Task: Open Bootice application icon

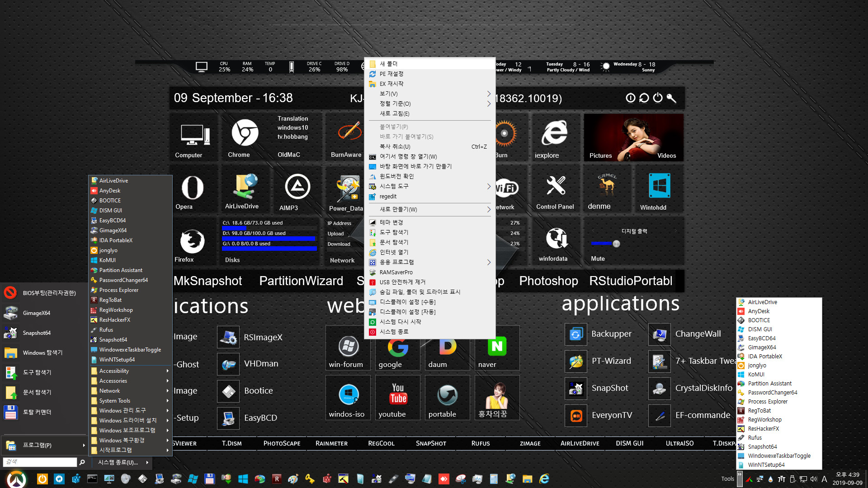Action: (x=228, y=391)
